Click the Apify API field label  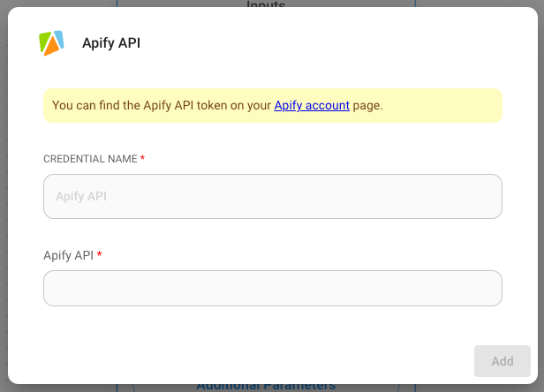coord(68,255)
